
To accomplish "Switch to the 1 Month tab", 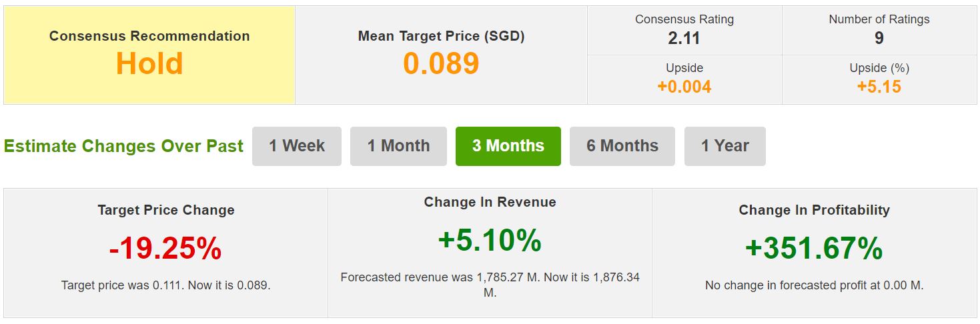I will pos(398,146).
